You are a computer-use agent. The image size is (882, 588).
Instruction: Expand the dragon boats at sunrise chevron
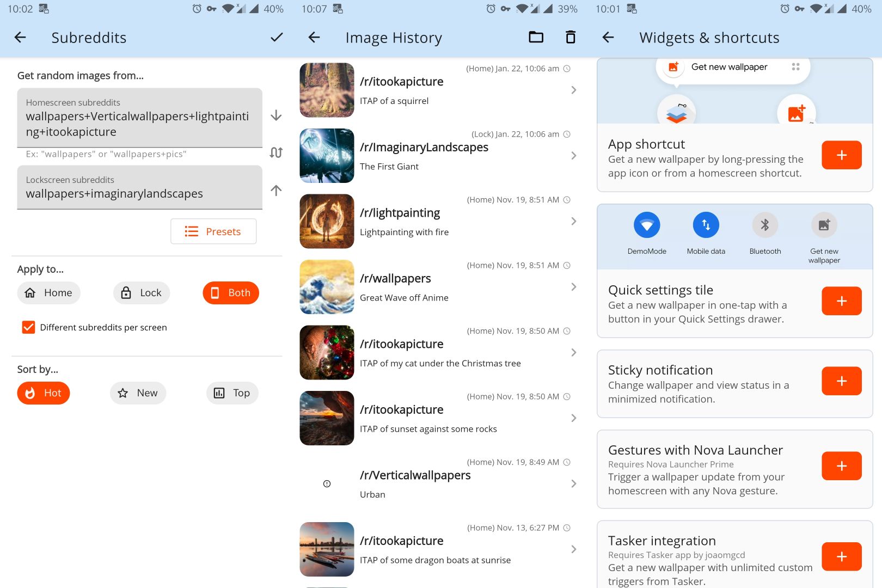[x=573, y=549]
